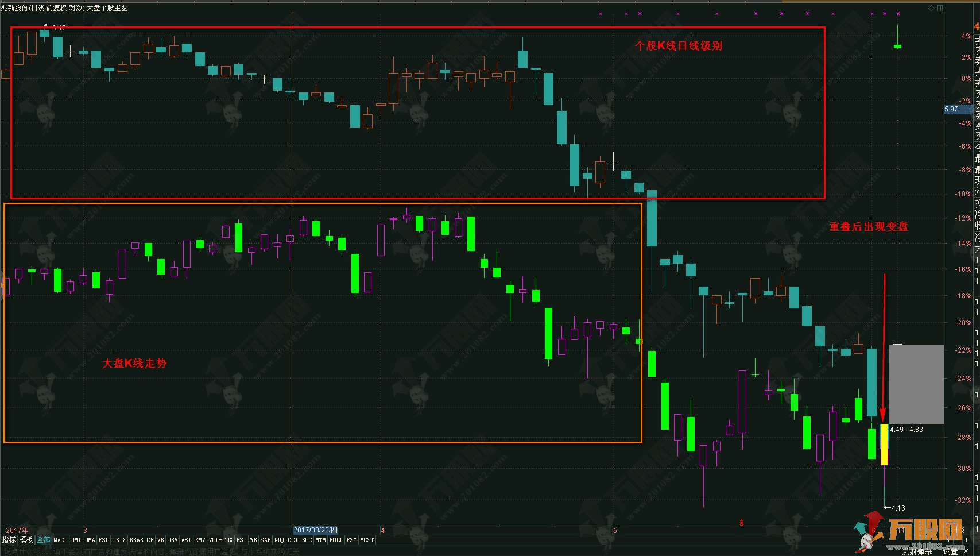Click the green candle at the far right top
The image size is (980, 556).
tap(897, 46)
